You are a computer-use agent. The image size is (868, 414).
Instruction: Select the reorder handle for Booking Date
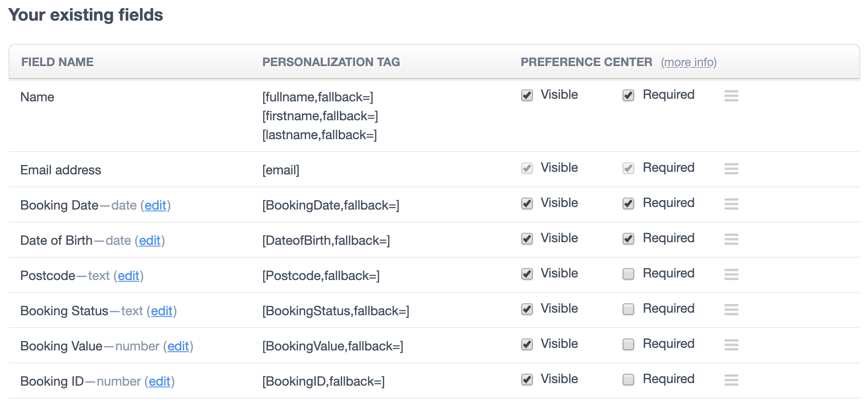(x=731, y=204)
